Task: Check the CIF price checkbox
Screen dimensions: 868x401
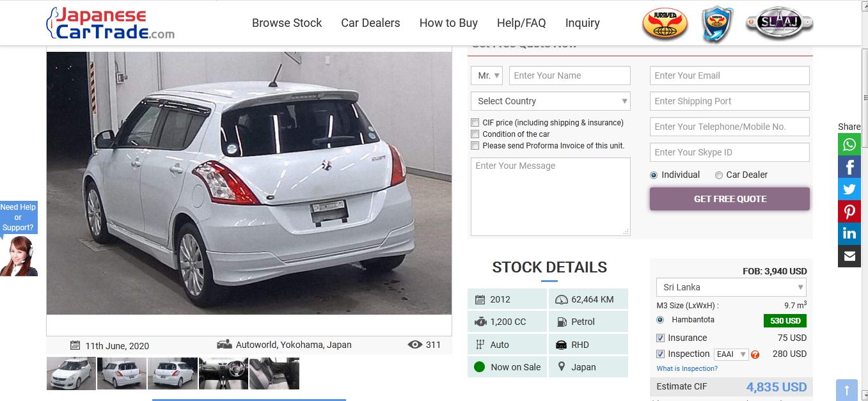Action: (475, 123)
